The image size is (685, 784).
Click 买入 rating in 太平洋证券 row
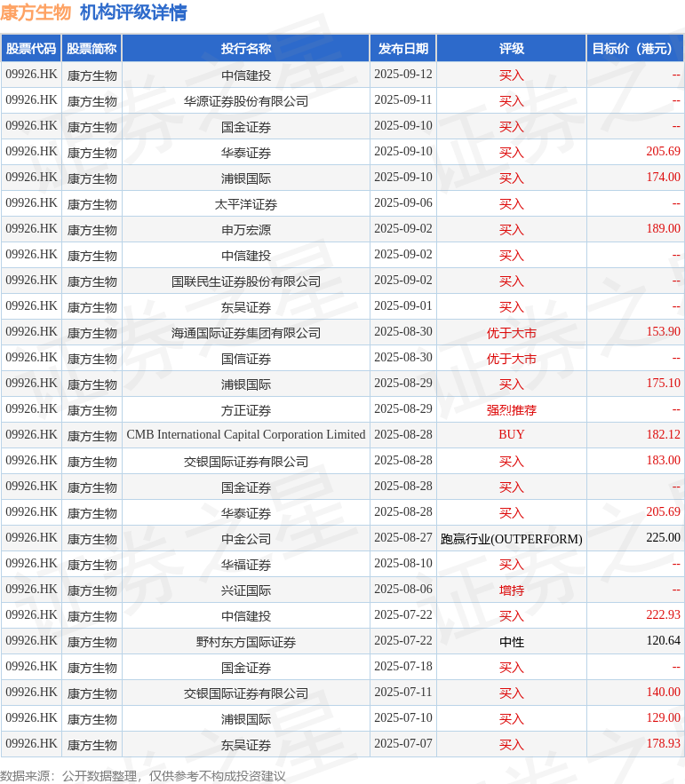tap(512, 204)
